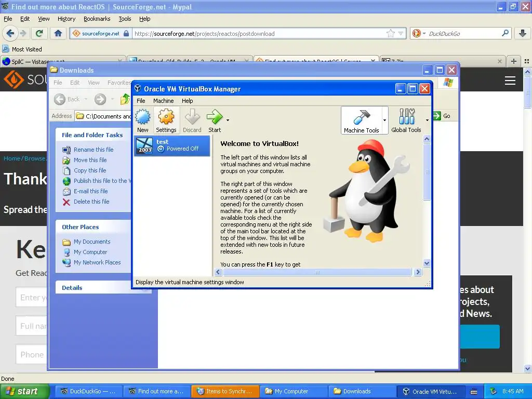Open VirtualBox Help menu
Viewport: 532px width, 399px height.
coord(187,101)
